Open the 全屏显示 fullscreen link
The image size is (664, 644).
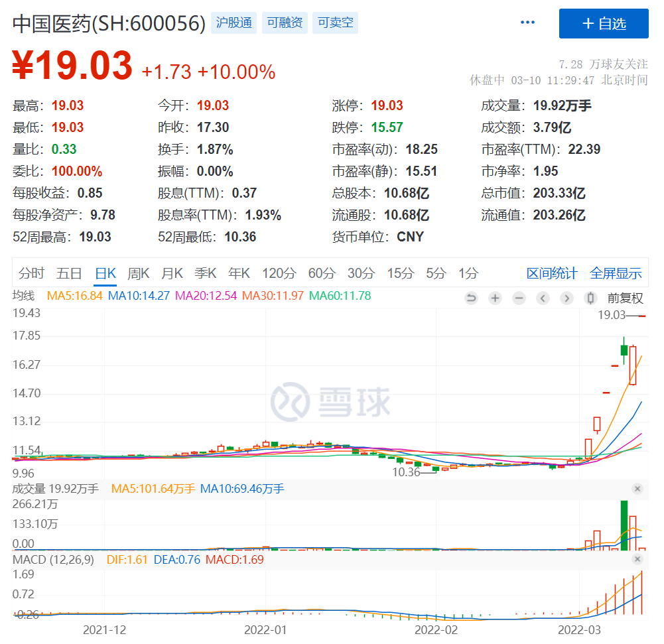pos(616,273)
